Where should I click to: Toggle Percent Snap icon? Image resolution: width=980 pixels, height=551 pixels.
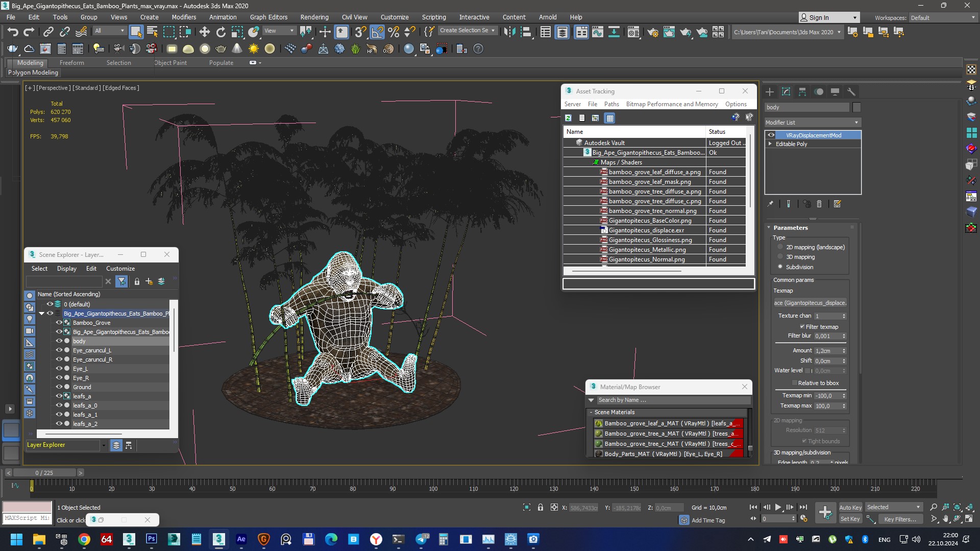pos(394,32)
